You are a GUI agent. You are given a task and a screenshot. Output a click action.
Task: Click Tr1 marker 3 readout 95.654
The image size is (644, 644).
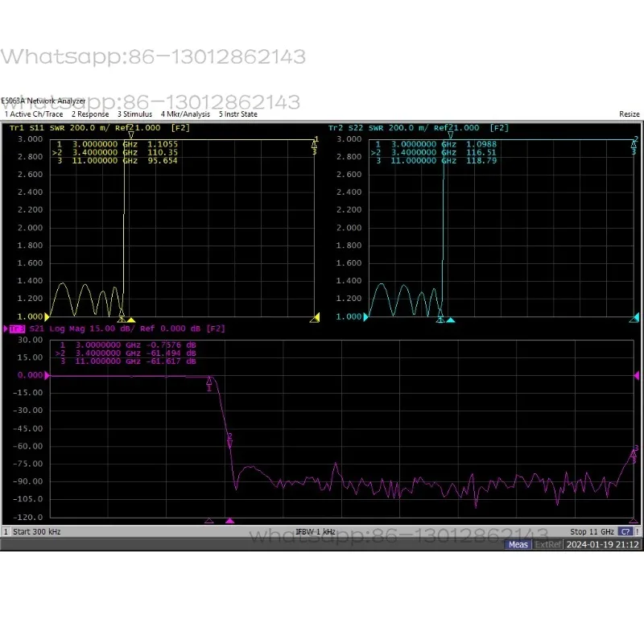pos(163,160)
